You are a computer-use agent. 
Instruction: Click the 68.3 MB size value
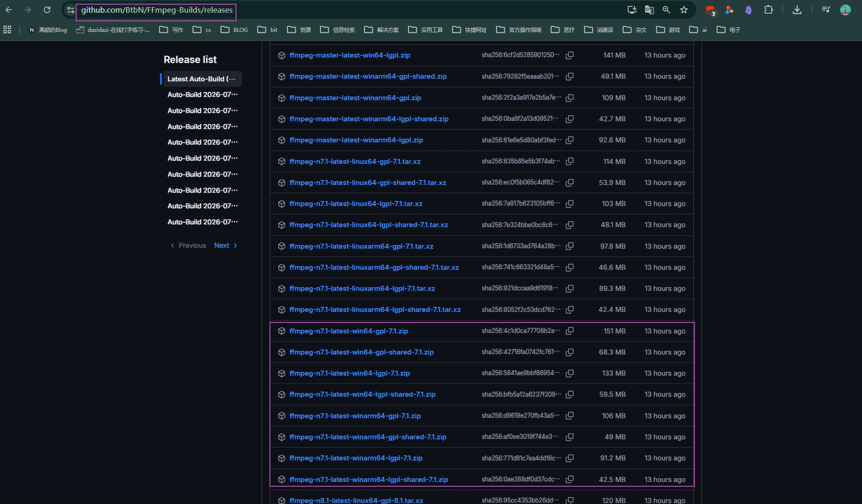coord(612,352)
